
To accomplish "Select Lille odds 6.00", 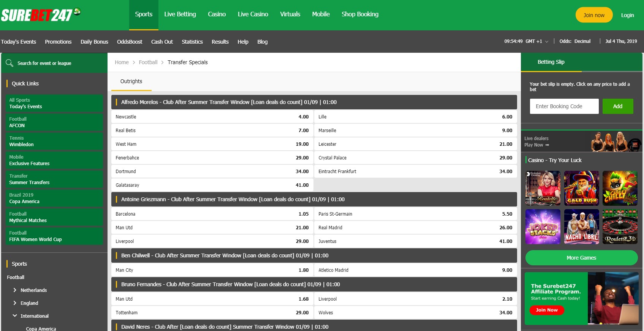I will (x=416, y=117).
